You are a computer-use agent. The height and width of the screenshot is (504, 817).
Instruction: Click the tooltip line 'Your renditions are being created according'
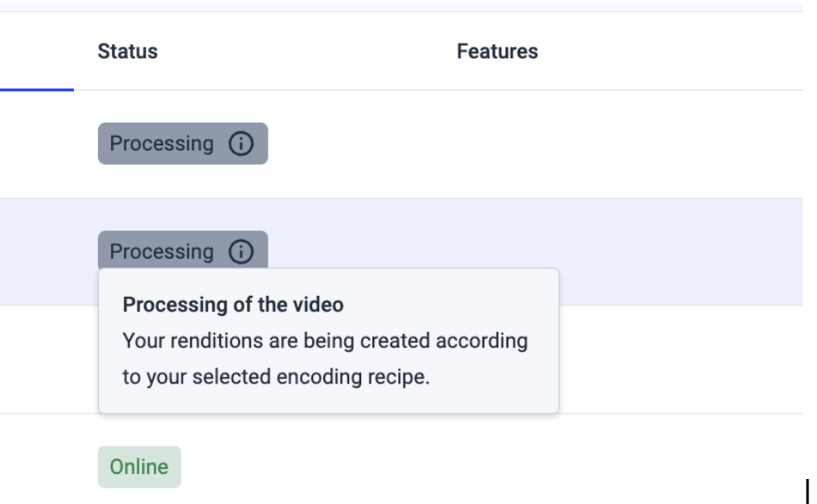click(325, 341)
